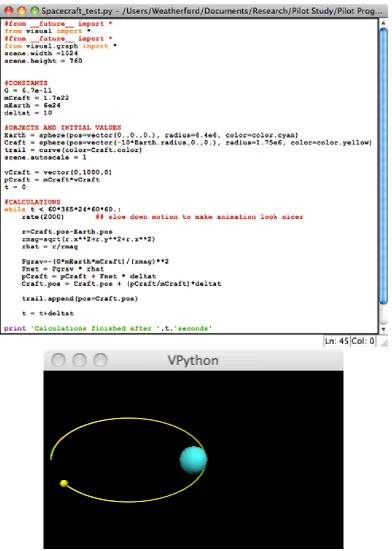392x551 pixels.
Task: Close the VPython window
Action: point(58,360)
